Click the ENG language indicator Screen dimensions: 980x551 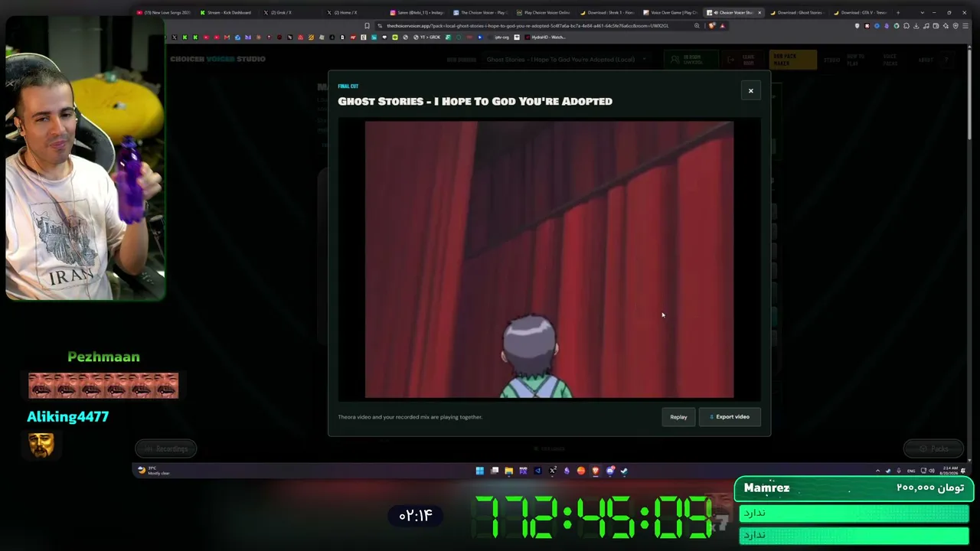pos(911,471)
